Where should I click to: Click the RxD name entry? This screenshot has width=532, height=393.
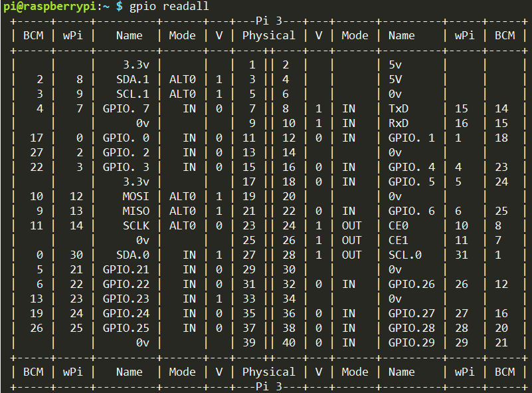point(399,123)
